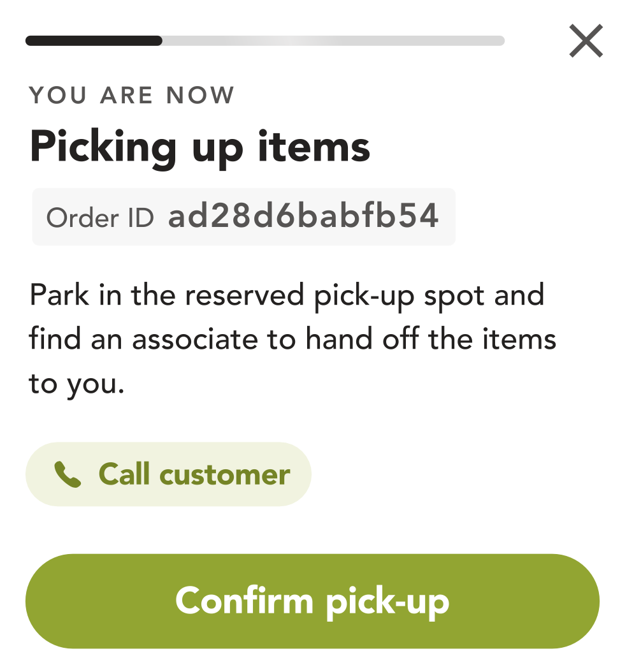Viewport: 627px width, 672px height.
Task: Tap the phone handset icon
Action: tap(68, 474)
